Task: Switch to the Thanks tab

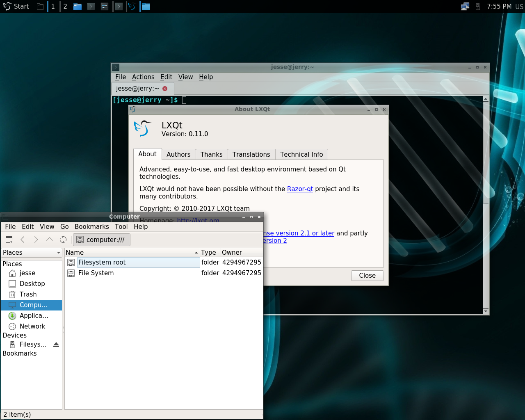Action: (212, 154)
